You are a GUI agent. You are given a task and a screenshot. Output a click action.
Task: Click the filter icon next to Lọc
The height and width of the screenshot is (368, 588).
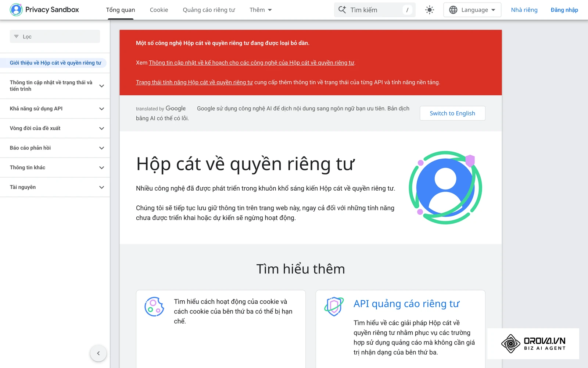(x=16, y=36)
